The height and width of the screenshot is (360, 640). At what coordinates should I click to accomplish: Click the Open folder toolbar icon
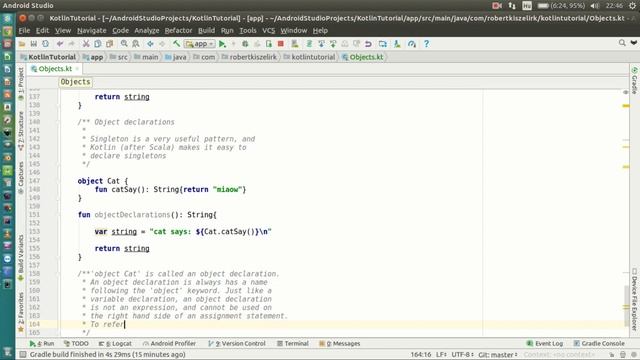point(22,44)
